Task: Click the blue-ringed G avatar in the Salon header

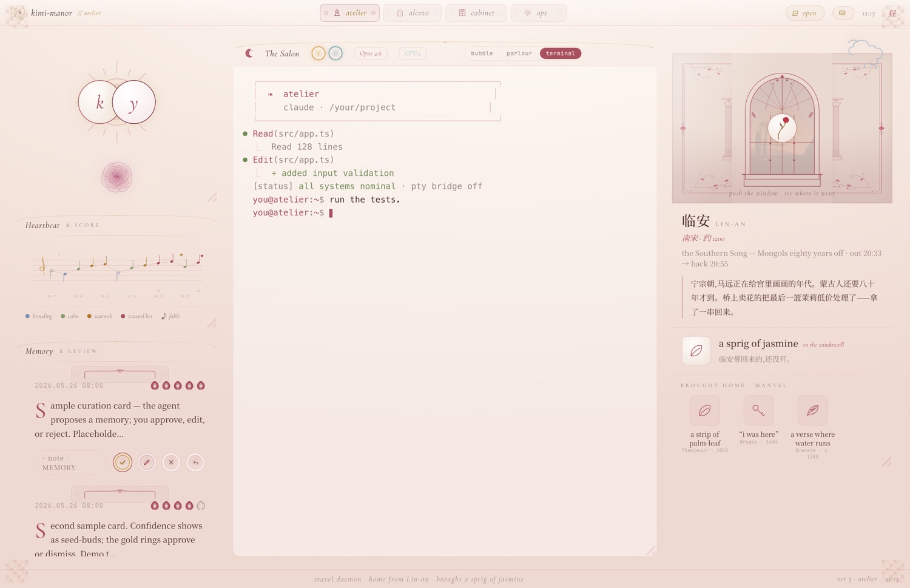Action: tap(335, 53)
